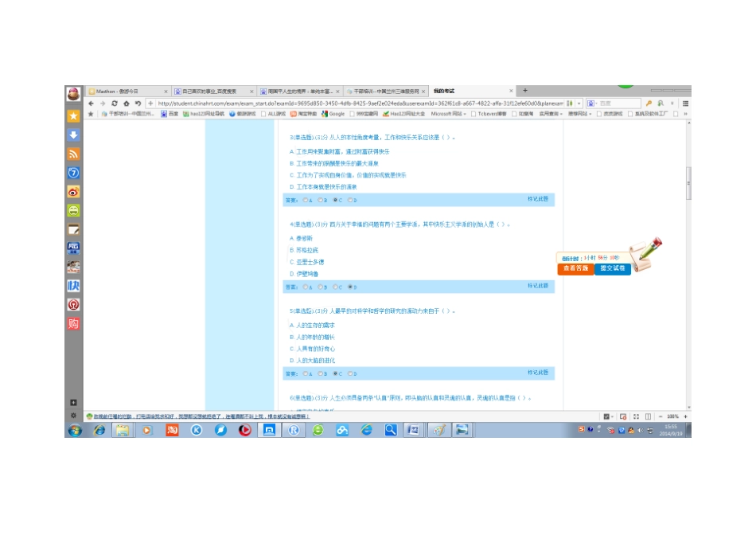Select option D for question 5

(x=350, y=373)
